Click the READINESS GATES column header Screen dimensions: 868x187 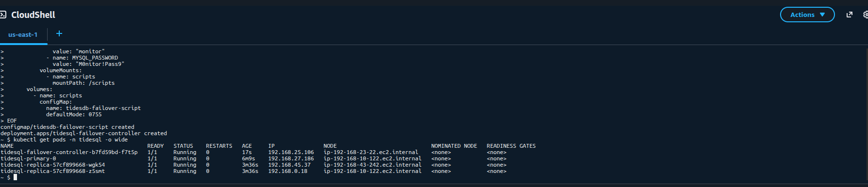point(511,146)
